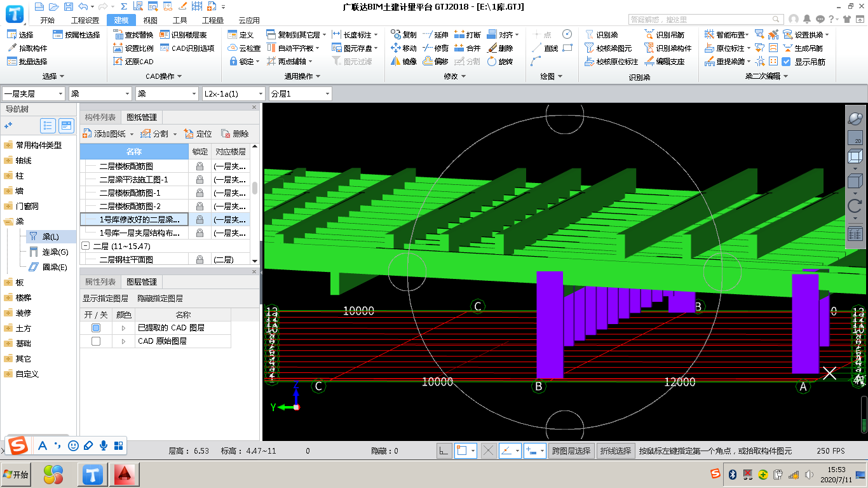Switch nav tree to list view icon

48,125
